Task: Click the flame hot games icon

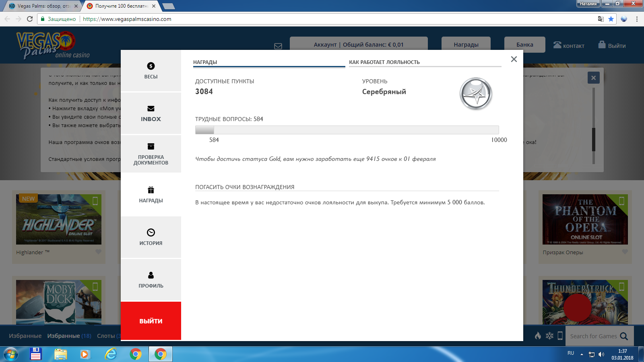Action: pyautogui.click(x=538, y=336)
